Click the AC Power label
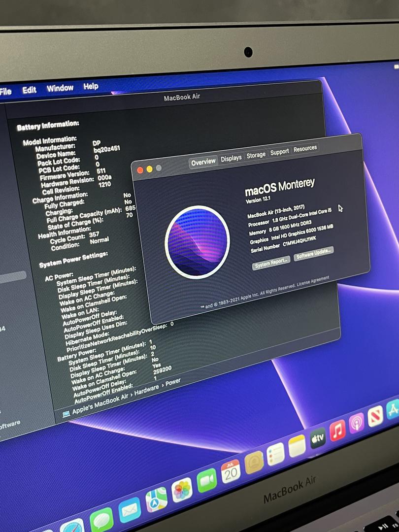Screen dimensions: 399x532 pyautogui.click(x=59, y=277)
